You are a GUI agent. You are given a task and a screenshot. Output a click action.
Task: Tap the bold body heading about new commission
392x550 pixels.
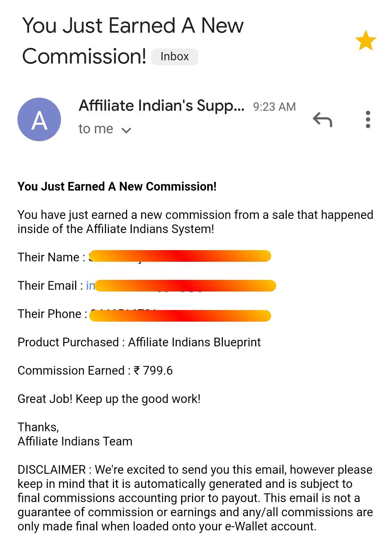117,187
